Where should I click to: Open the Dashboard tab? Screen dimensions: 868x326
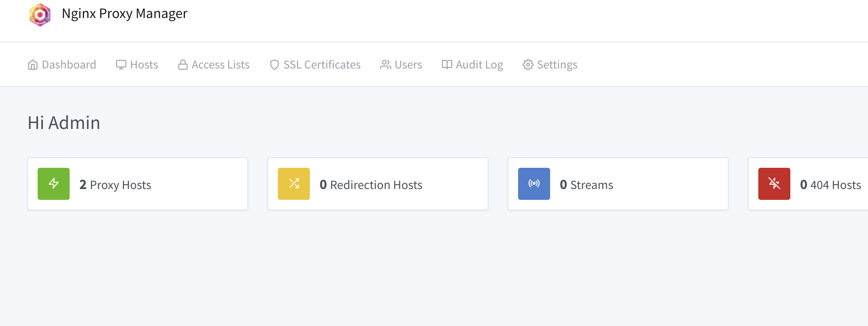click(62, 64)
